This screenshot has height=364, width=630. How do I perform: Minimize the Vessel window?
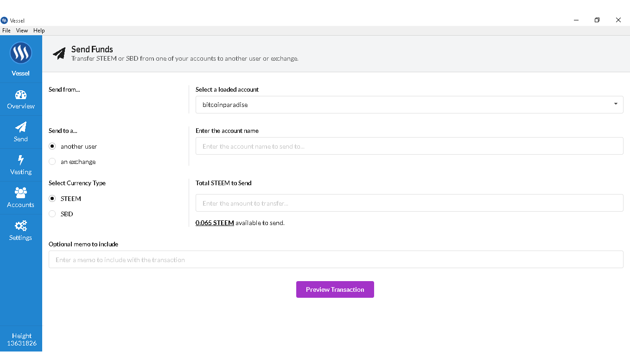pos(576,20)
